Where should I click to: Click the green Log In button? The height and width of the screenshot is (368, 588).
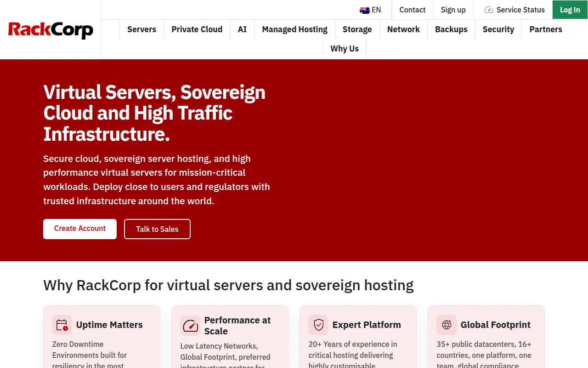pos(570,10)
